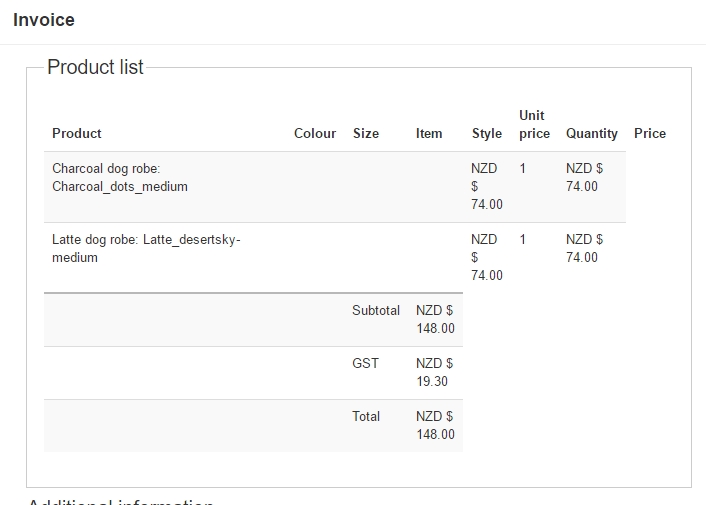Click the Product list section title
Viewport: 706px width, 505px height.
95,67
